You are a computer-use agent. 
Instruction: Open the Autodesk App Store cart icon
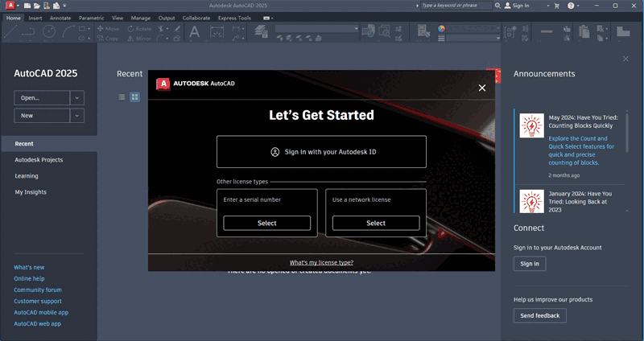tap(557, 6)
